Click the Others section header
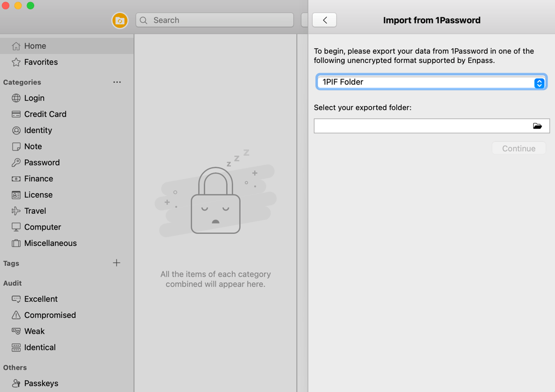Screen dimensions: 555x392 click(15, 368)
